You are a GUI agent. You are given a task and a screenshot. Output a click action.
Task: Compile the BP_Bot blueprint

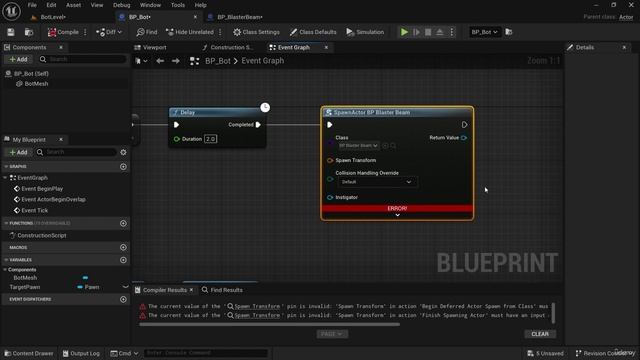(x=63, y=32)
